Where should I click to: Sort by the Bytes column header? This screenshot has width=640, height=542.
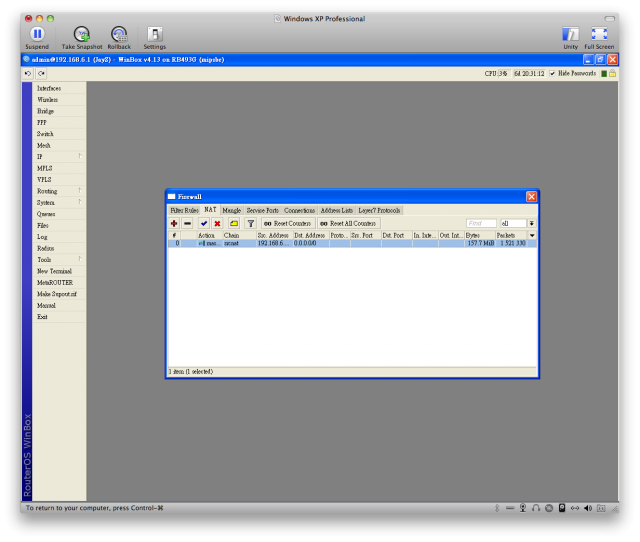480,235
